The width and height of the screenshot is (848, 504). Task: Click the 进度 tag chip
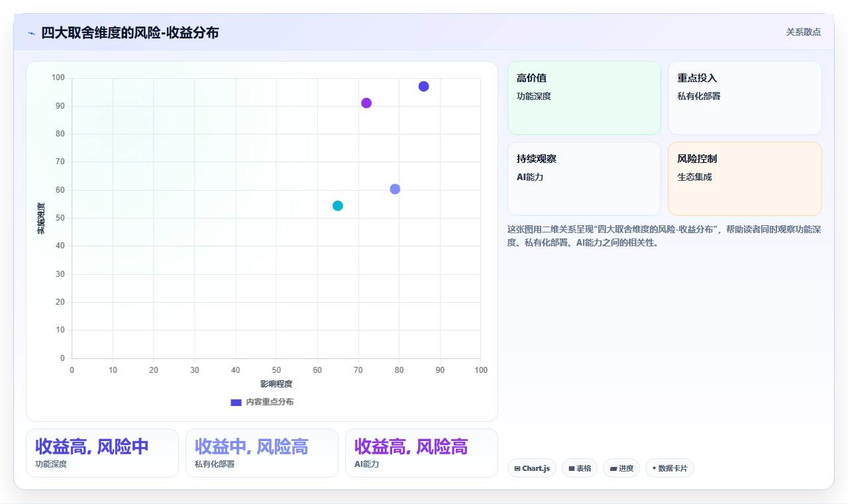click(x=621, y=468)
